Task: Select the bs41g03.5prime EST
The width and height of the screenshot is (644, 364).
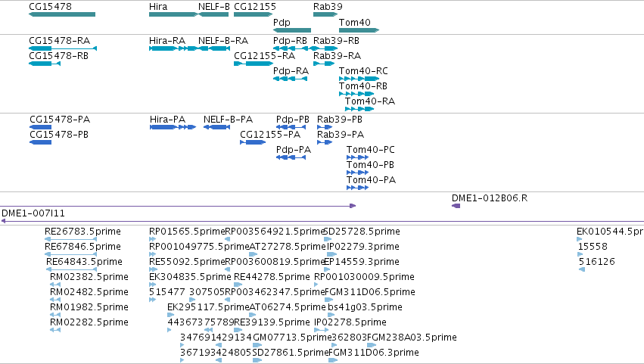Action: tap(331, 315)
